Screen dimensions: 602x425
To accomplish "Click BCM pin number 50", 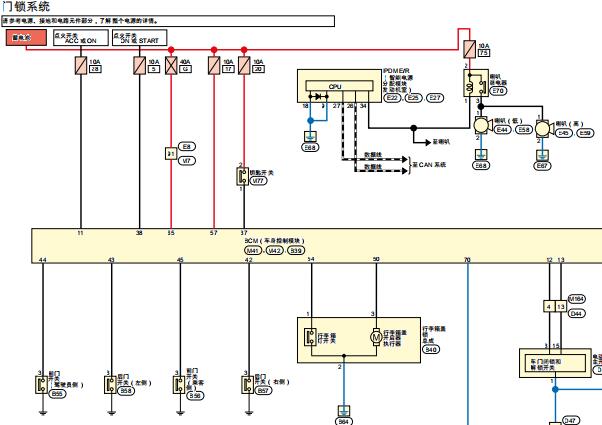I will point(376,259).
